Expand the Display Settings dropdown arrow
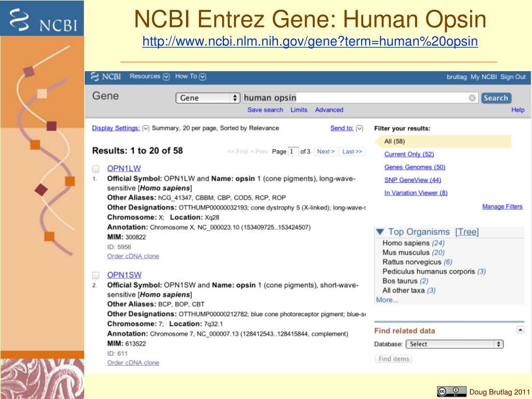Viewport: 532px width, 399px height. [x=145, y=128]
